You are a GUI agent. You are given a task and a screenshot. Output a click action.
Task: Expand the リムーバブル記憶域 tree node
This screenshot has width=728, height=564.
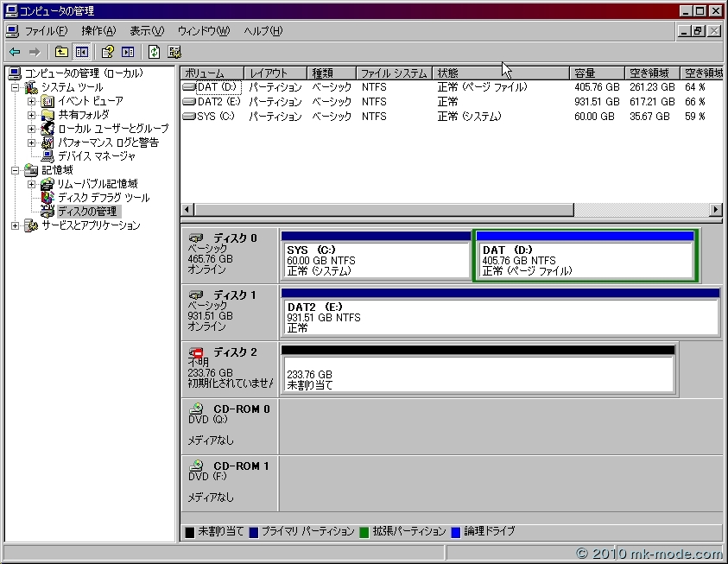pos(32,184)
